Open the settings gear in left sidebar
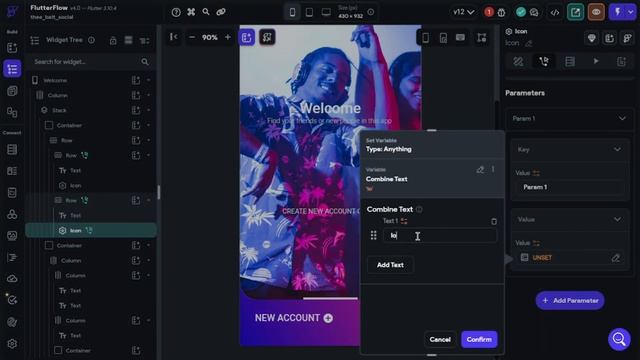The height and width of the screenshot is (360, 640). point(12,344)
